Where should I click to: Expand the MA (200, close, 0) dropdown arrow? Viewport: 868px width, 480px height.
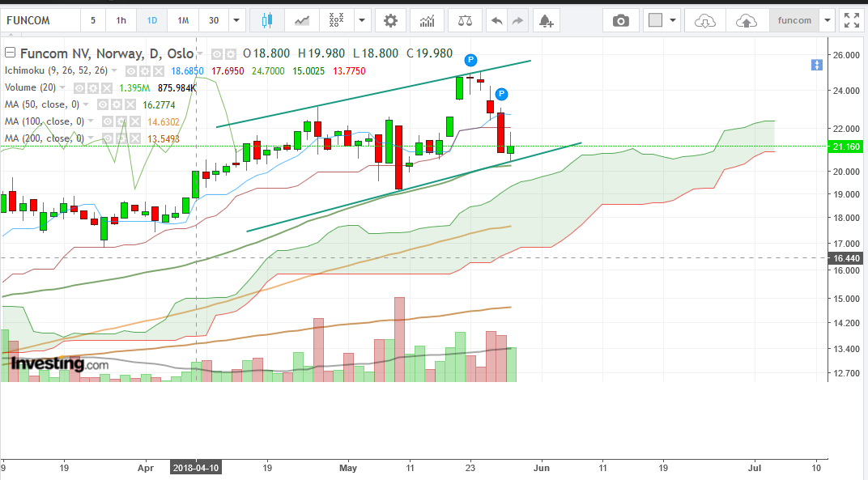pos(91,138)
